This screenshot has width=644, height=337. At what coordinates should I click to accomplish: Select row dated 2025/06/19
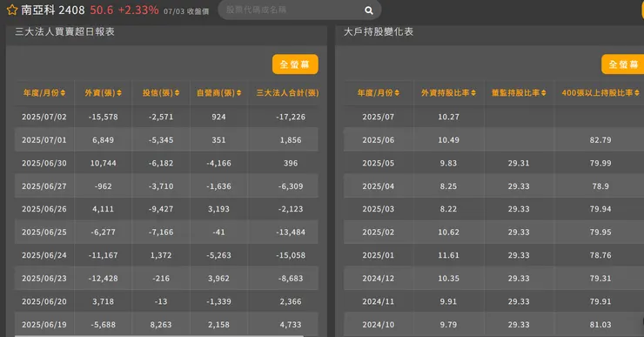click(x=166, y=324)
